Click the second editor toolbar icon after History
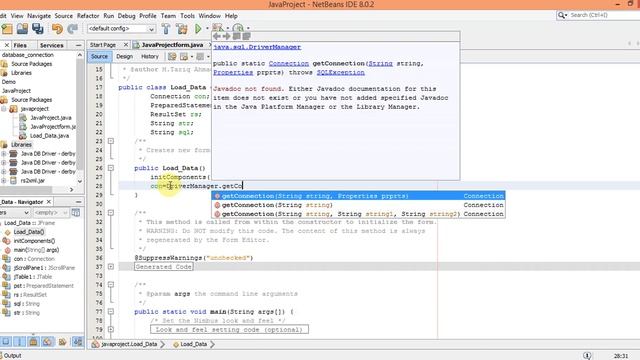640x360 pixels. pyautogui.click(x=184, y=56)
